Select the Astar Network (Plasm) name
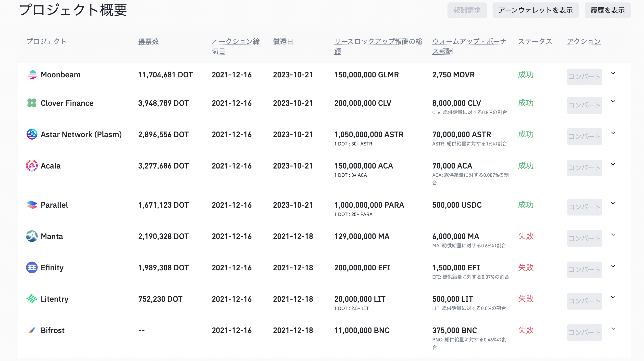Viewport: 644px width, 361px height. (81, 134)
